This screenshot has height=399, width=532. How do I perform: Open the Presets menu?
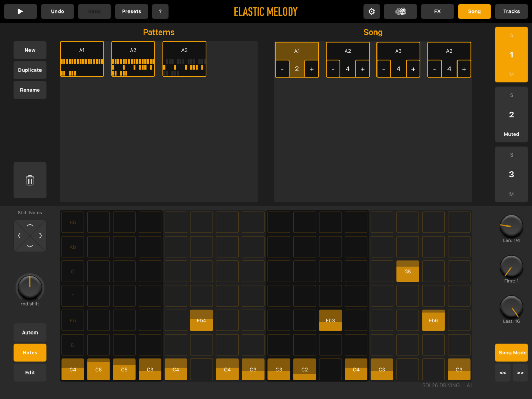pos(131,11)
